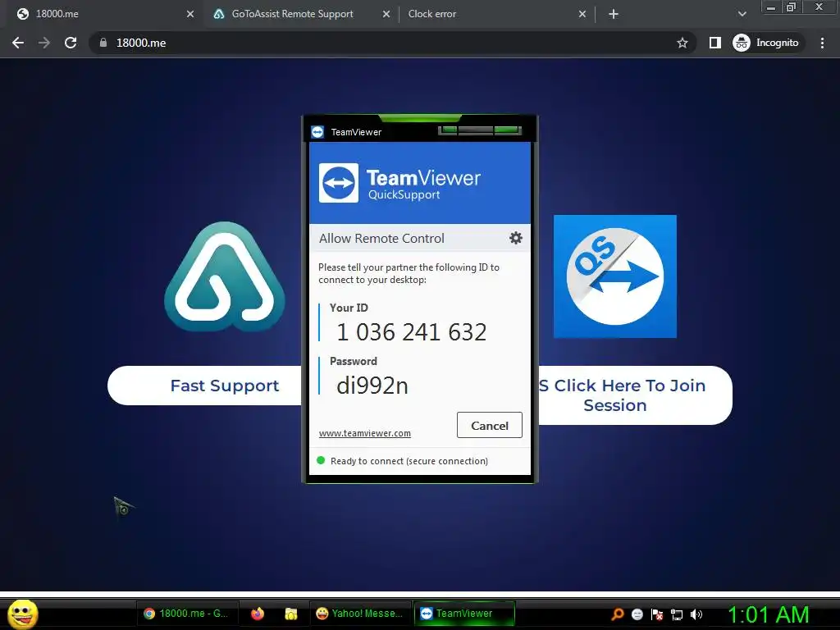840x630 pixels.
Task: Click the round gray tray icon
Action: coord(637,614)
